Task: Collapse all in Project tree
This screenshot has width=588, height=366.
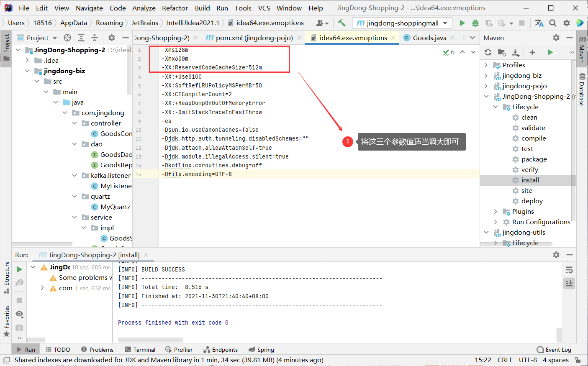Action: click(x=95, y=38)
